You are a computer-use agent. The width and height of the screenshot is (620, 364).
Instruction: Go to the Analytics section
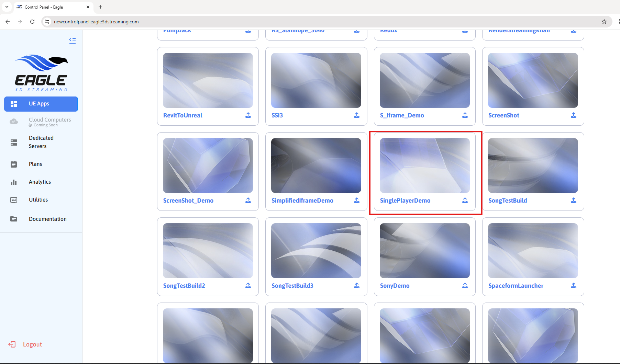point(40,182)
